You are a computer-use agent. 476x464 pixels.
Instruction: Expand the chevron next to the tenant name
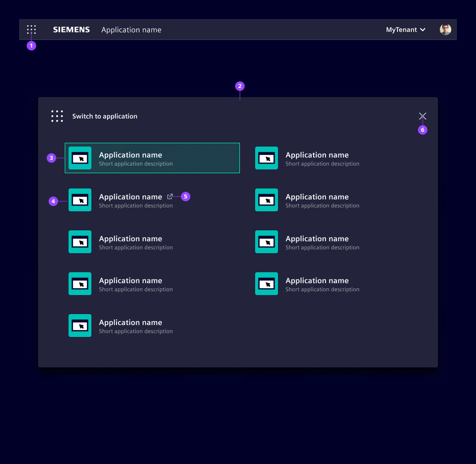(x=423, y=30)
